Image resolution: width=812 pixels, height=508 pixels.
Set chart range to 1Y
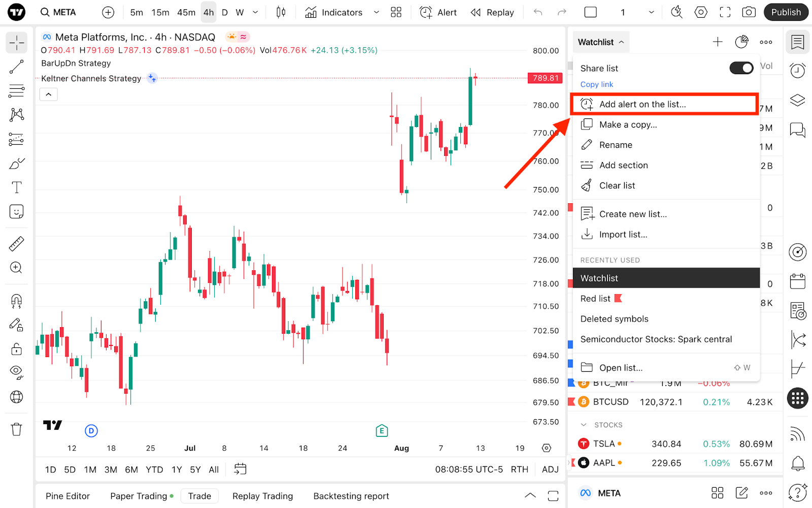click(x=177, y=469)
